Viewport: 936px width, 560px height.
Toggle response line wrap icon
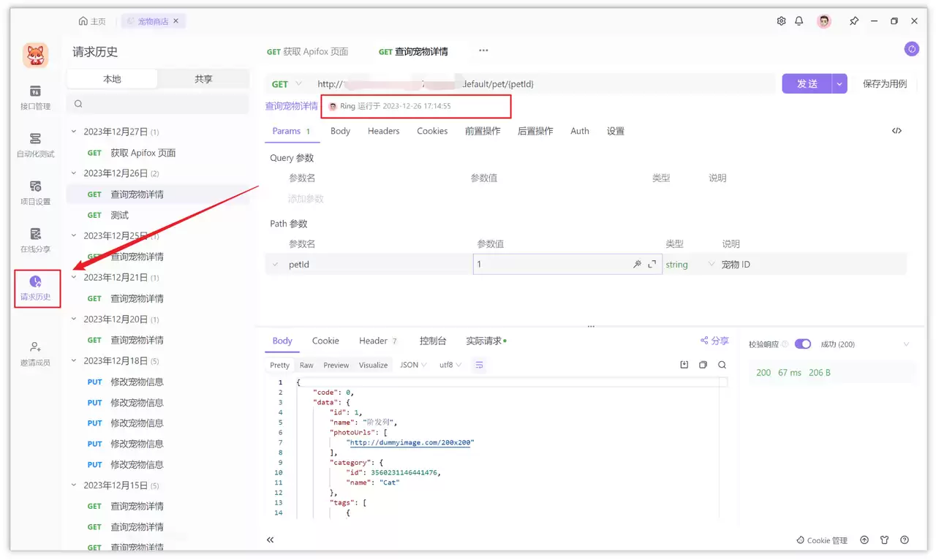coord(479,365)
